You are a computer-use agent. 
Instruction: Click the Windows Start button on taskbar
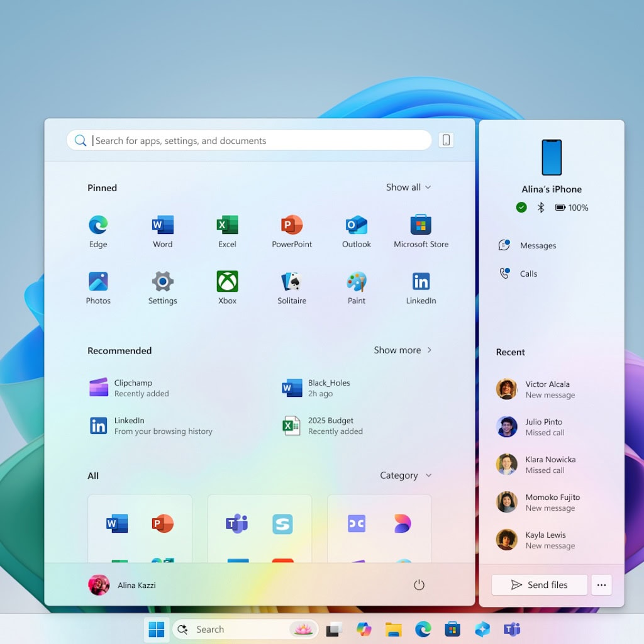coord(157,629)
